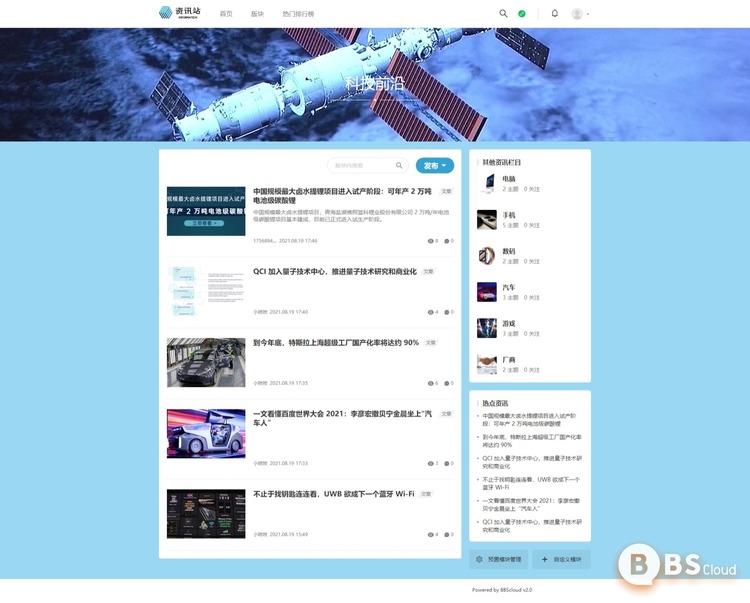Click comment icon on QCI article
Screen dimensions: 750x603
pyautogui.click(x=447, y=312)
